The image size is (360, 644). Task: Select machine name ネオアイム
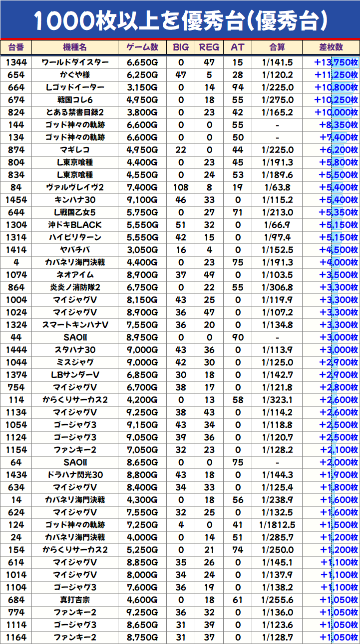click(x=75, y=275)
